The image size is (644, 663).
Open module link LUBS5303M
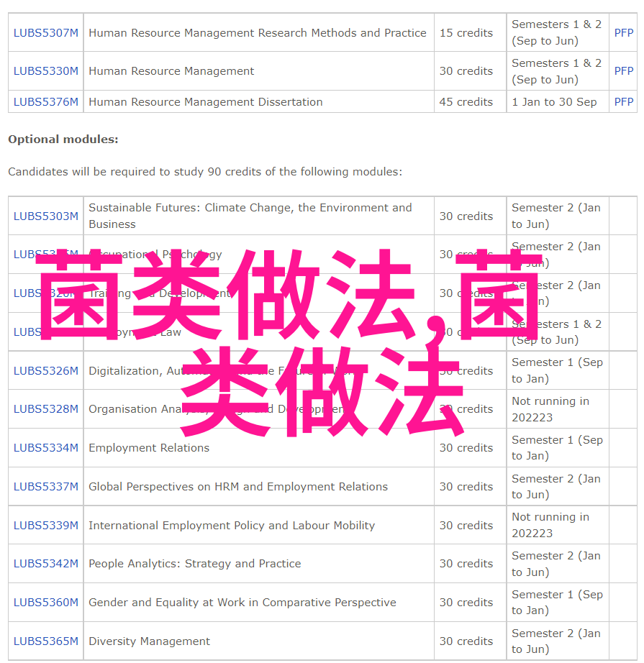click(46, 216)
